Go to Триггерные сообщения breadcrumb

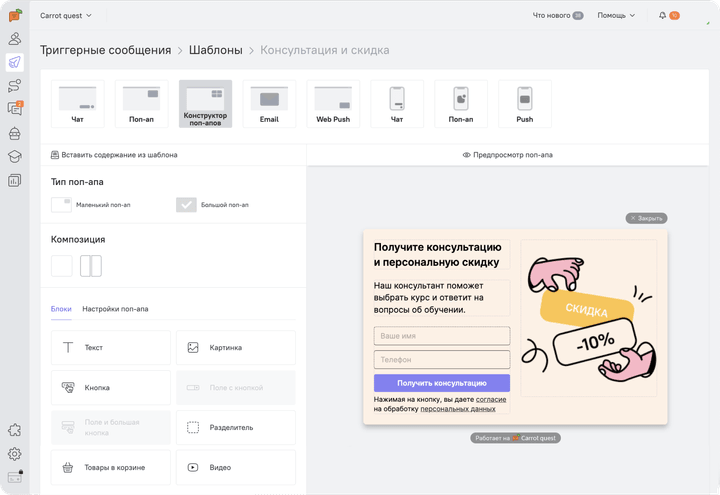(105, 50)
